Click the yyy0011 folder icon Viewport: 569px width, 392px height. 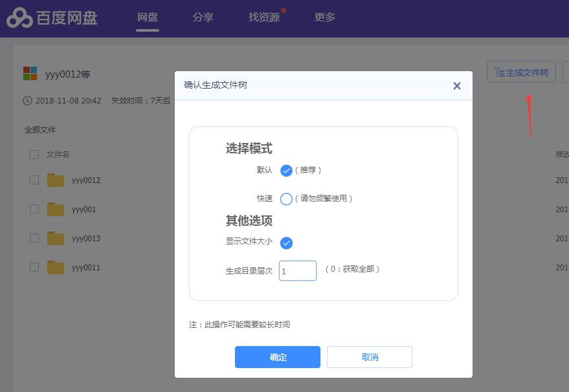[56, 267]
